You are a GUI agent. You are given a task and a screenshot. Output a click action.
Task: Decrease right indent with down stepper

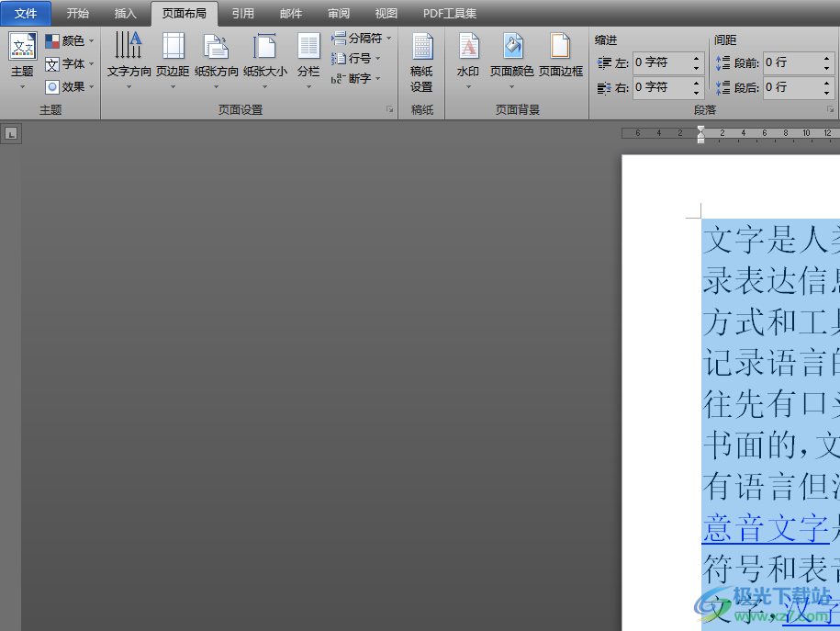coord(697,93)
